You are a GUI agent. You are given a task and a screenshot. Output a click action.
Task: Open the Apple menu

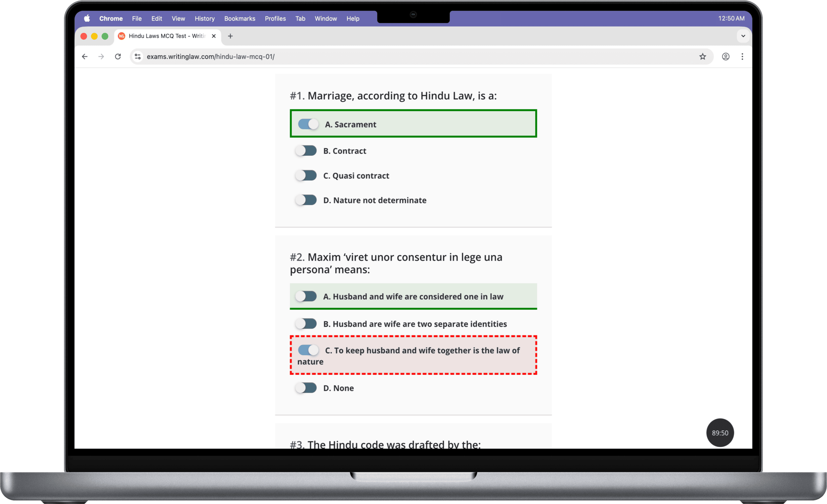tap(87, 19)
